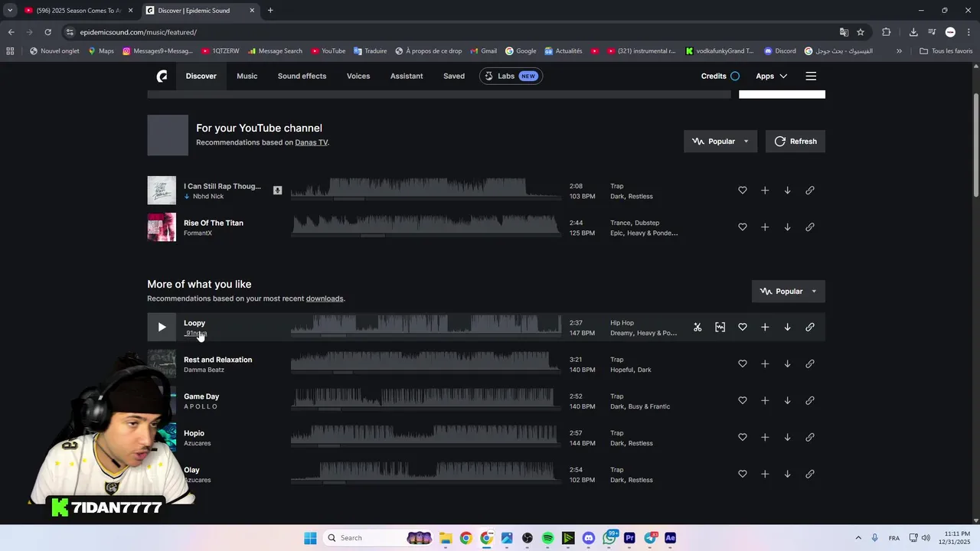This screenshot has height=551, width=980.
Task: Add I Can Still Rap Though to playlist
Action: point(765,191)
